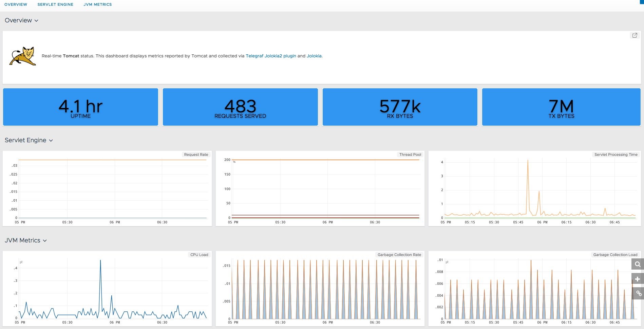The width and height of the screenshot is (644, 329).
Task: Switch to the OVERVIEW tab
Action: click(x=16, y=4)
